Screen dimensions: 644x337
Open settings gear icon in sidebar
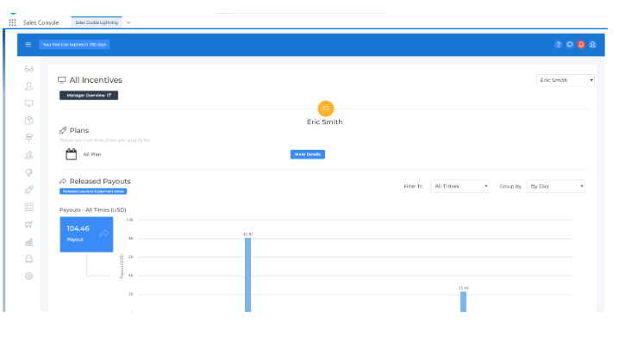tap(28, 277)
